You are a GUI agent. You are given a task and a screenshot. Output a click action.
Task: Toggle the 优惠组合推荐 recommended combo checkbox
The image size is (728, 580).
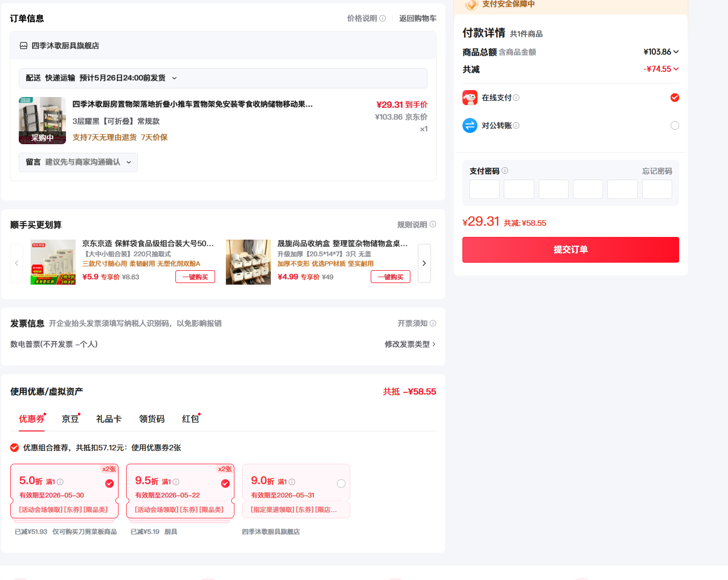(14, 448)
